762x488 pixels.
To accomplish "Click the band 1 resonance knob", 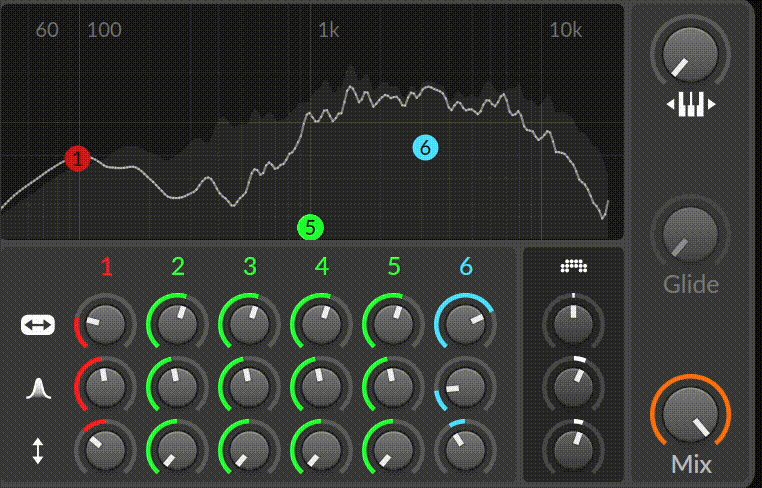I will [x=105, y=387].
